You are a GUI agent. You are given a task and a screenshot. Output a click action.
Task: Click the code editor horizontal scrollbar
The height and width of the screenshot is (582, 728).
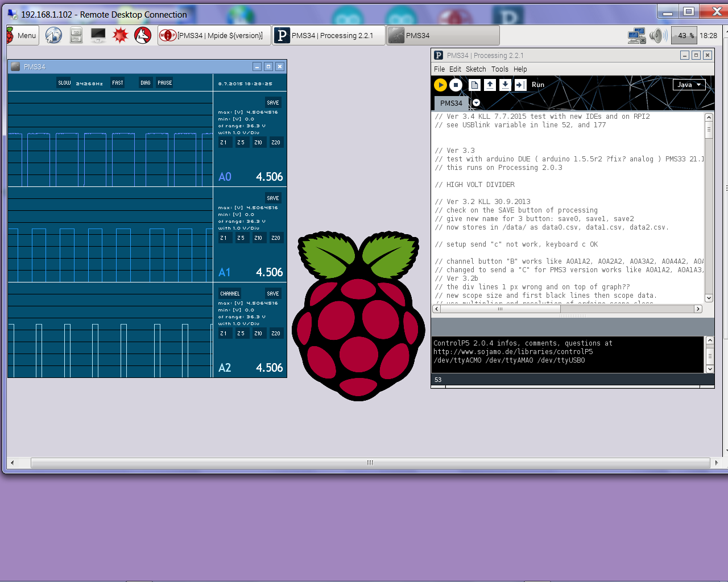click(499, 309)
